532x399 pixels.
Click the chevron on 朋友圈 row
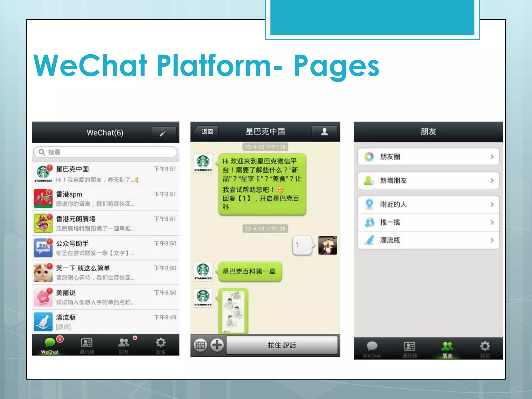(492, 157)
